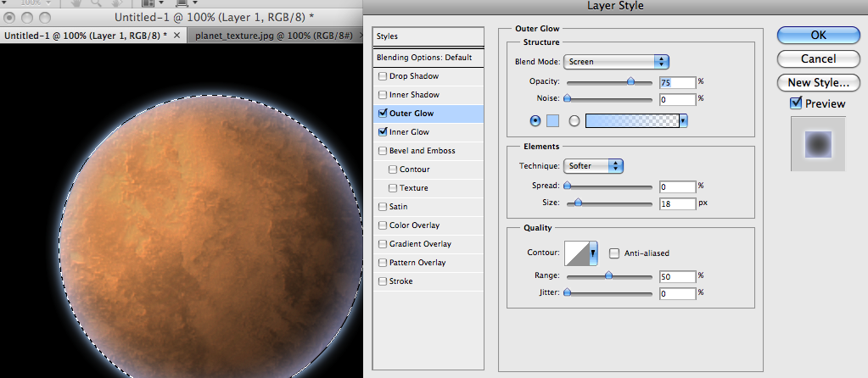Select the Styles row in Layer Style
Viewport: 868px width, 378px height.
click(x=428, y=36)
